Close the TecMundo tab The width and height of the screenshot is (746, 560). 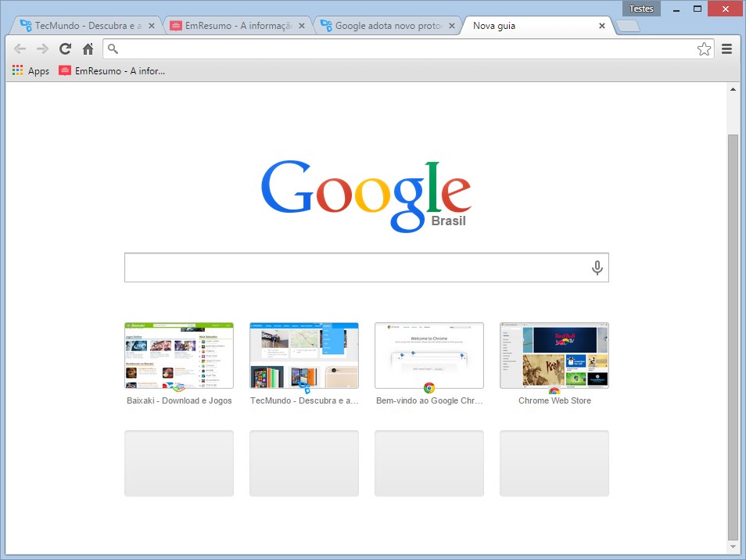click(x=151, y=26)
